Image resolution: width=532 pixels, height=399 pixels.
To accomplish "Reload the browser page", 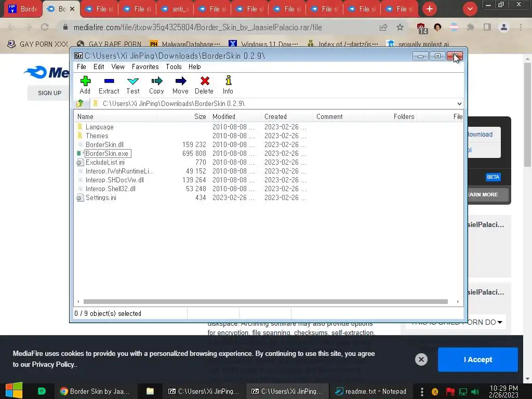I will [x=45, y=27].
